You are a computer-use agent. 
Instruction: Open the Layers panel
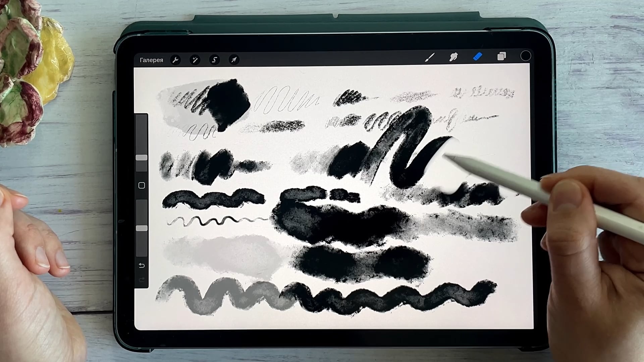[x=502, y=57]
